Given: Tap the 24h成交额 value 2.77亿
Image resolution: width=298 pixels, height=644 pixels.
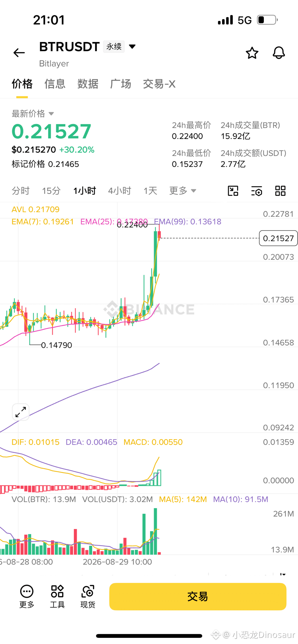Looking at the screenshot, I should click(x=233, y=164).
